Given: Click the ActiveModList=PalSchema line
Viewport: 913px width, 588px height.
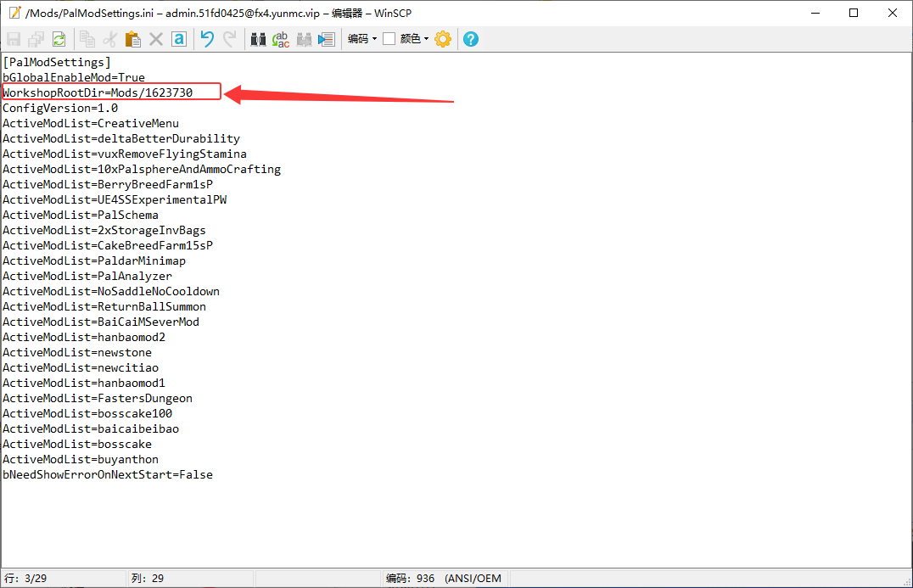Looking at the screenshot, I should tap(81, 215).
